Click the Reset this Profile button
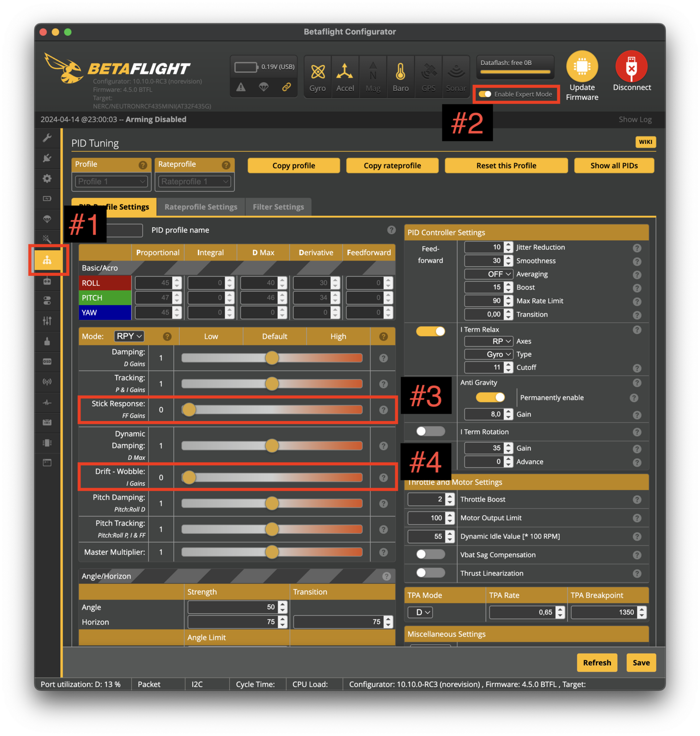The width and height of the screenshot is (700, 736). (x=506, y=165)
